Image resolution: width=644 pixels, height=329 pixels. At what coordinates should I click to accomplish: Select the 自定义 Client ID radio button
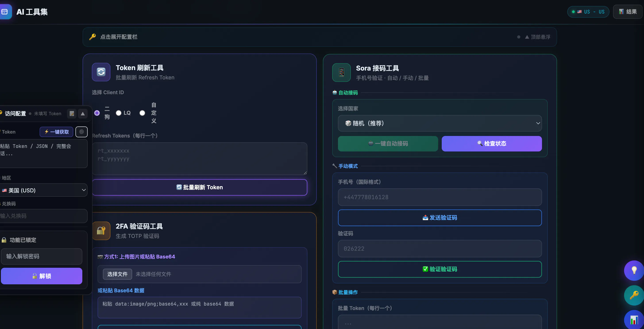tap(142, 113)
